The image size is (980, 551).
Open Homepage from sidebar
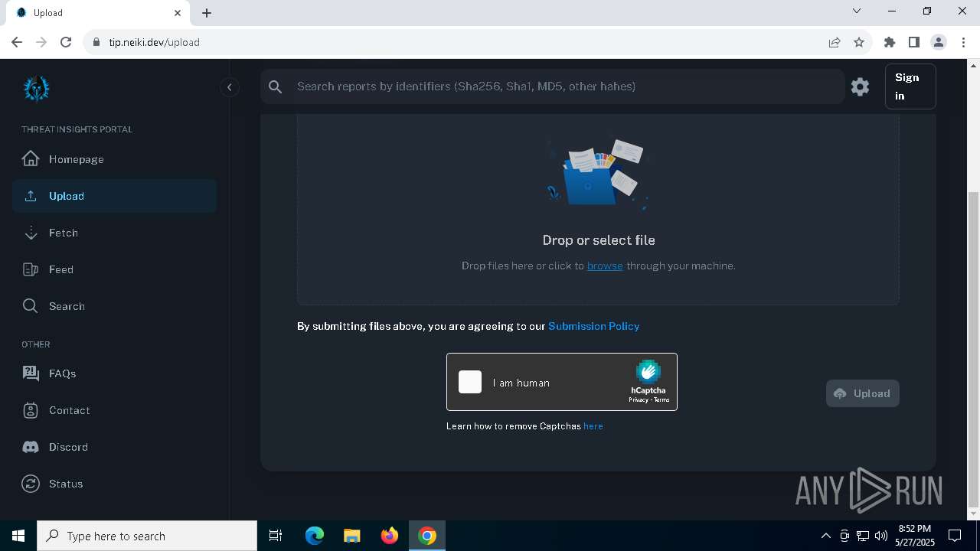[x=114, y=159]
